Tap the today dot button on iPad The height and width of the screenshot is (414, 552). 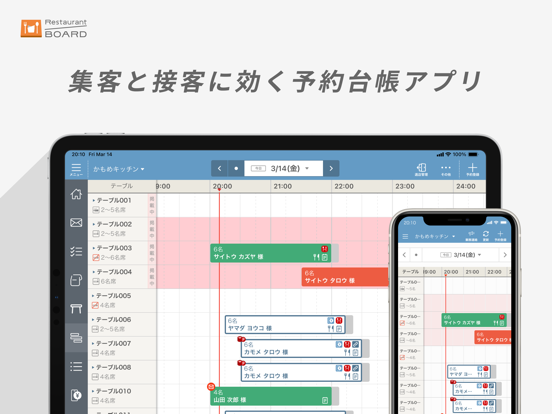click(x=236, y=169)
